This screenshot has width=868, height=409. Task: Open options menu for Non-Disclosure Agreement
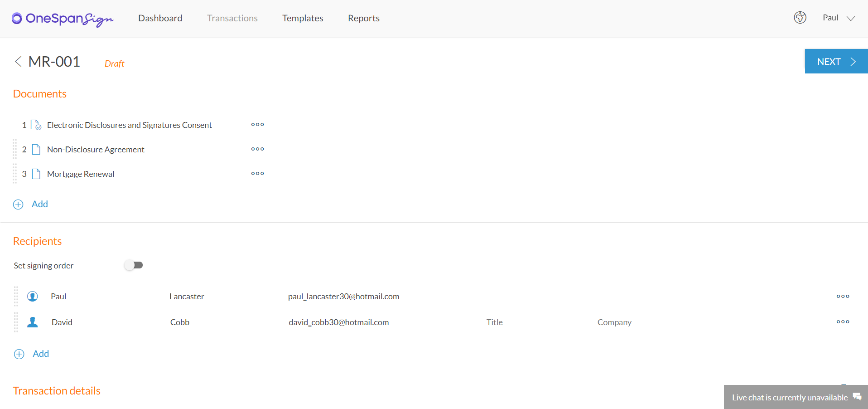point(258,149)
